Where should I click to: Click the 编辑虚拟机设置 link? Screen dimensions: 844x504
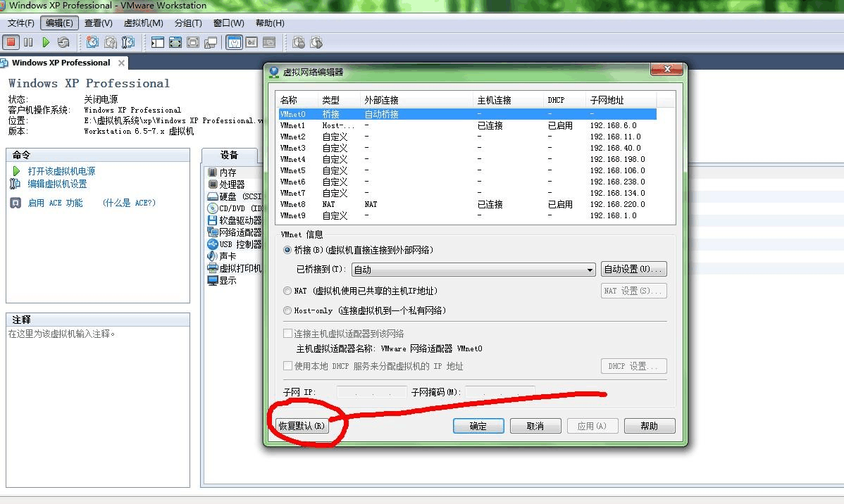pyautogui.click(x=57, y=184)
